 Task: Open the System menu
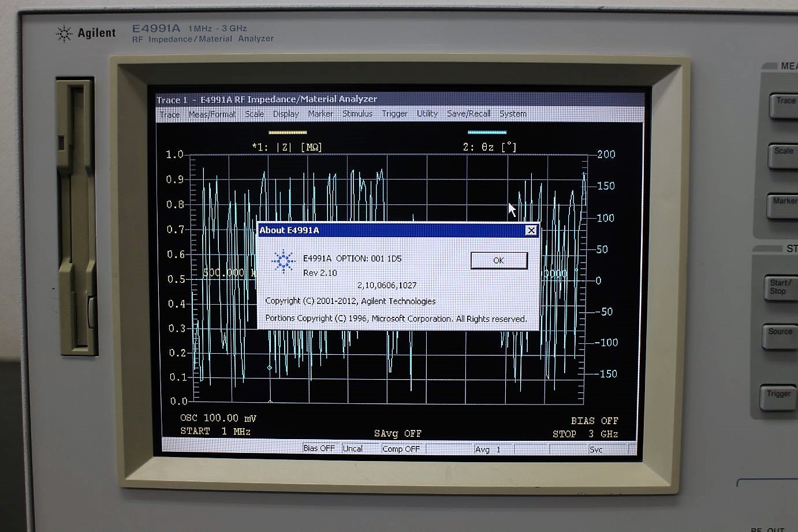513,114
